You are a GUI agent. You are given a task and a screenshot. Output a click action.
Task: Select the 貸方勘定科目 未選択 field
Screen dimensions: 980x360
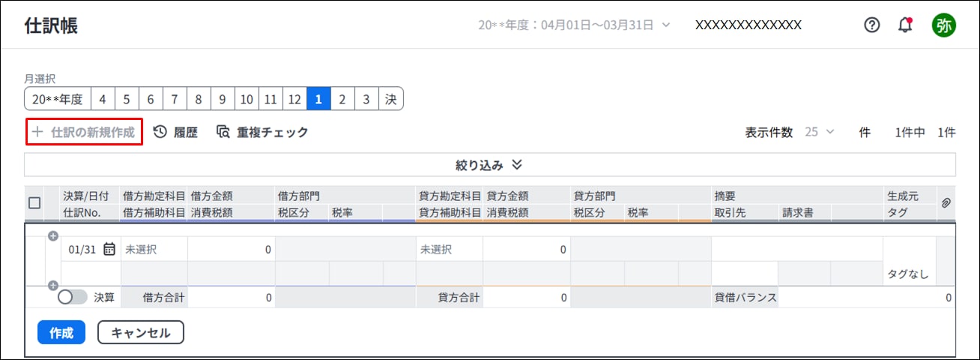[449, 249]
